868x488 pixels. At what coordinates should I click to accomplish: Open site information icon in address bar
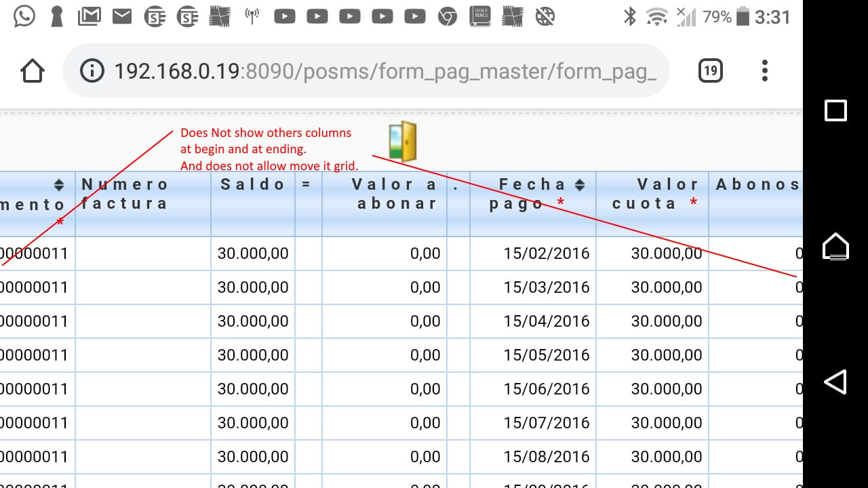point(92,70)
